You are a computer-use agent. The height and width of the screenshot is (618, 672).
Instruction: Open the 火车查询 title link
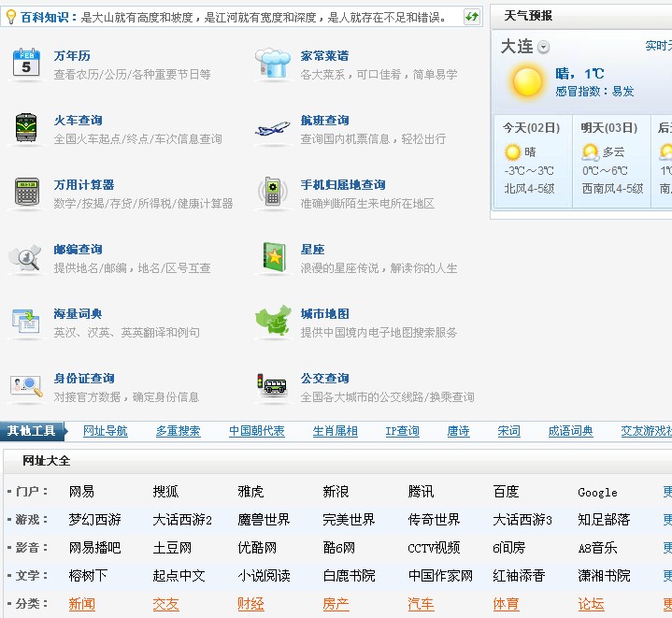tap(78, 120)
